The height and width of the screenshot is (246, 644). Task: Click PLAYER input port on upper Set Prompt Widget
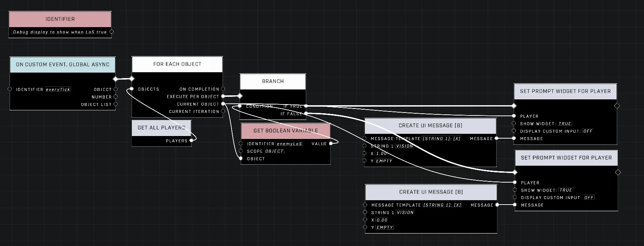click(514, 116)
